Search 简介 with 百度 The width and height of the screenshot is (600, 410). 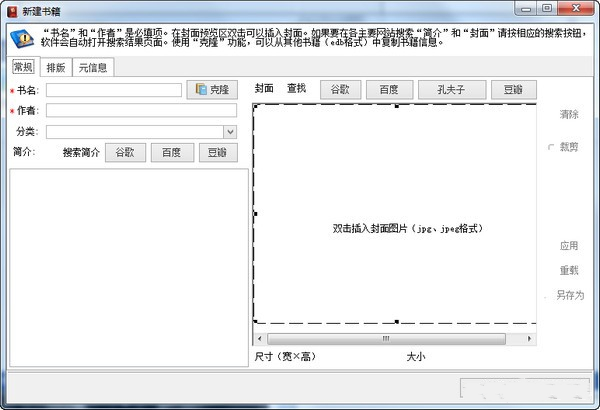pos(172,152)
